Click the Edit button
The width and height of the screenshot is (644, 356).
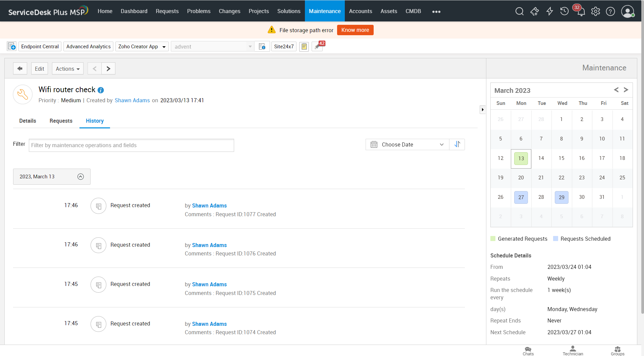coord(40,68)
